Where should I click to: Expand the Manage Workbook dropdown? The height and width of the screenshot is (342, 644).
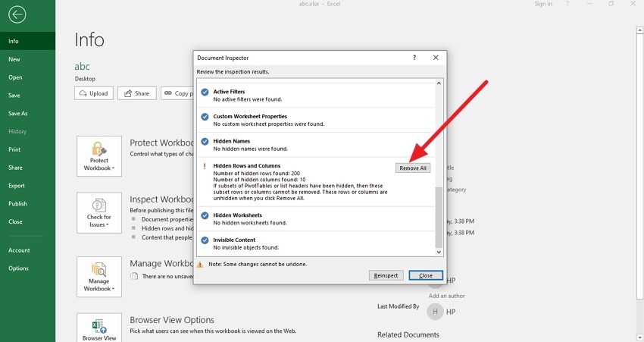[99, 277]
